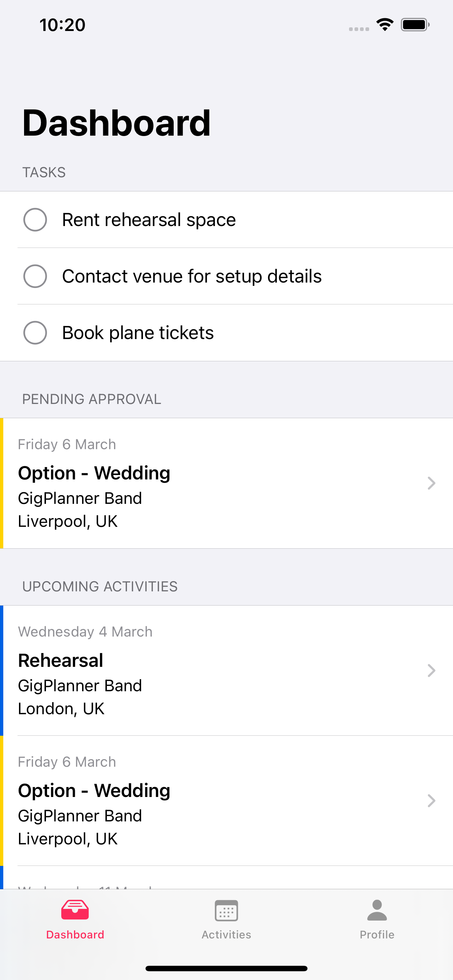Viewport: 453px width, 980px height.
Task: Tap the yellow status stripe on pending Wedding
Action: click(1, 483)
